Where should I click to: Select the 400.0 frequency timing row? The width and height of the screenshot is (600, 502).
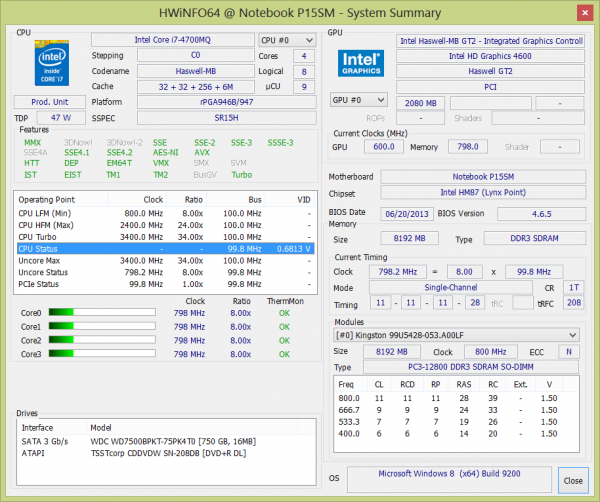[x=456, y=434]
